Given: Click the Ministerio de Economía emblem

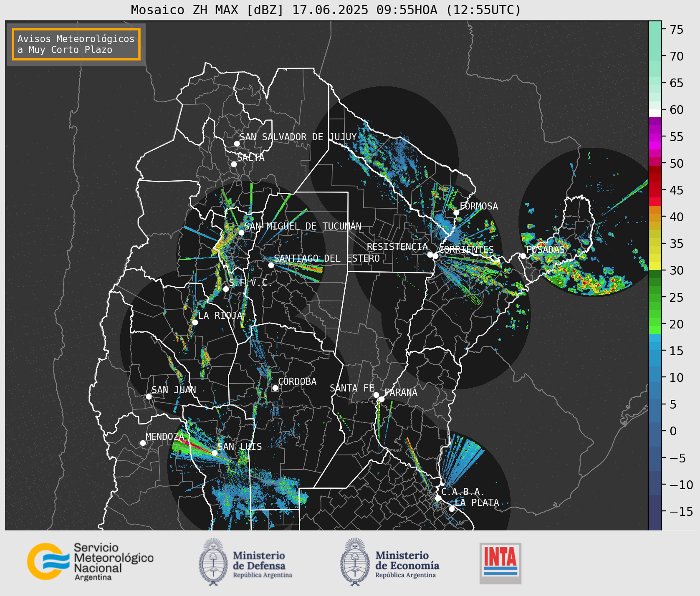Looking at the screenshot, I should click(355, 562).
